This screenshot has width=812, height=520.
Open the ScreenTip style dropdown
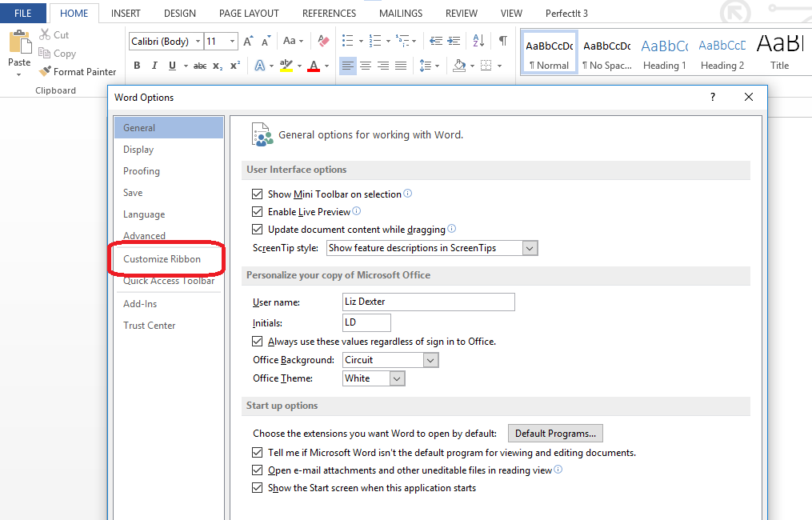[x=530, y=248]
